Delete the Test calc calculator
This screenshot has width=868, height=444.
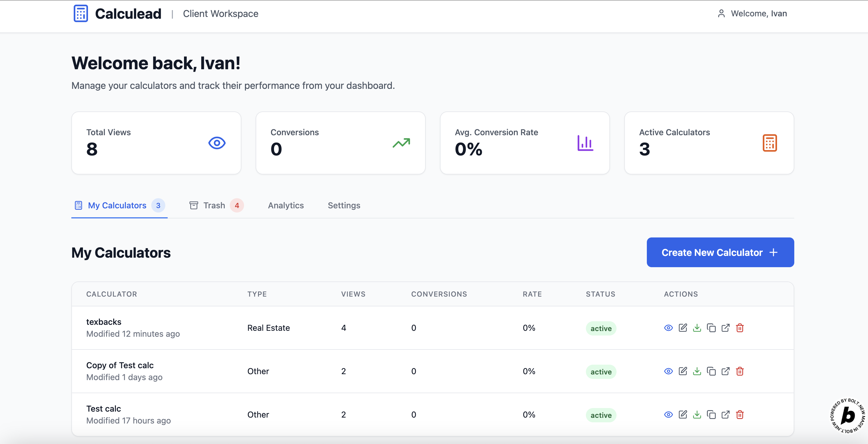click(740, 415)
